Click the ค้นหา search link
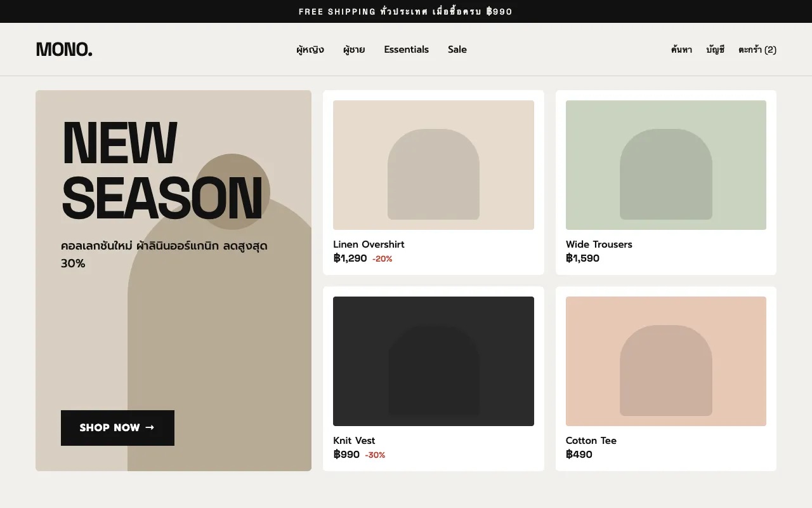Screen dimensions: 812x508 point(681,50)
